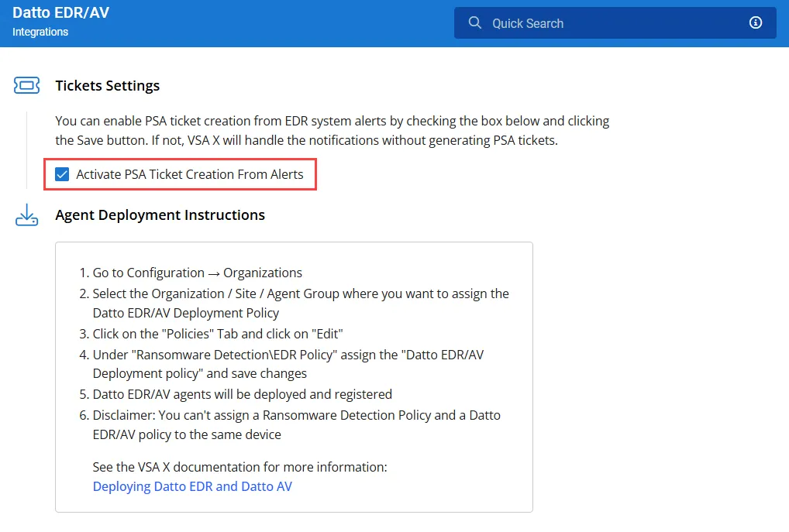
Task: Click step 1 "Go to Configuration → Organizations"
Action: click(197, 273)
